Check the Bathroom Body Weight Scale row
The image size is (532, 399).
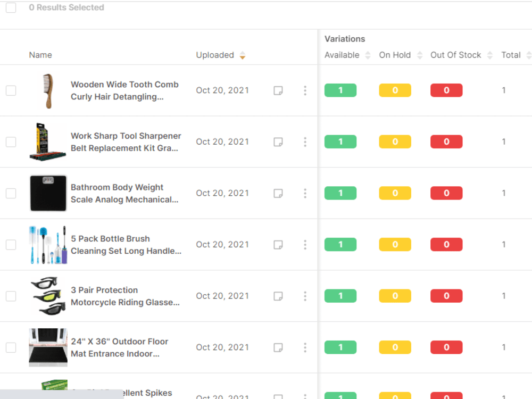click(x=11, y=194)
